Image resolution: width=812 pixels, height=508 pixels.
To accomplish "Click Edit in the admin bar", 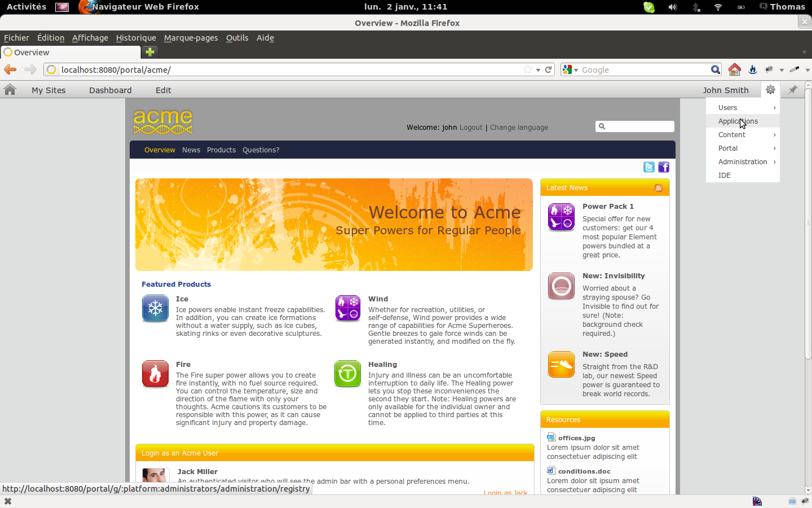I will click(x=164, y=90).
